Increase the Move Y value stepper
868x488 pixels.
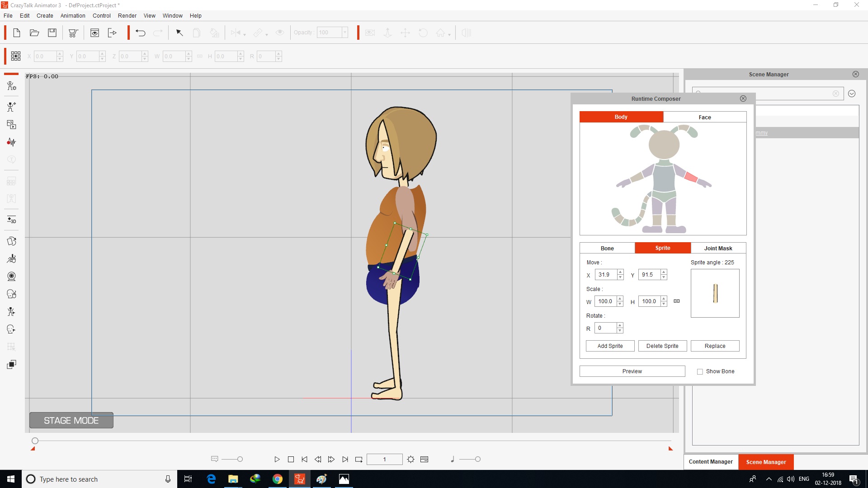point(664,272)
